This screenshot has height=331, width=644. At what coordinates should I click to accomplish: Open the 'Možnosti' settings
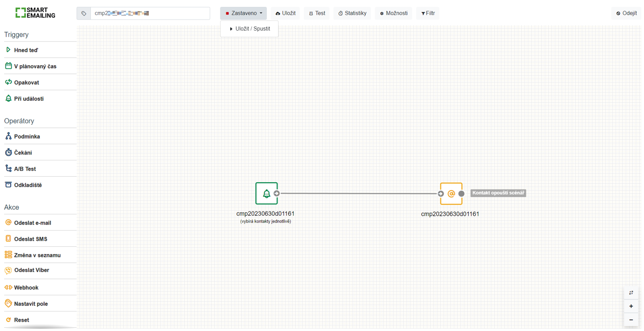(x=393, y=13)
